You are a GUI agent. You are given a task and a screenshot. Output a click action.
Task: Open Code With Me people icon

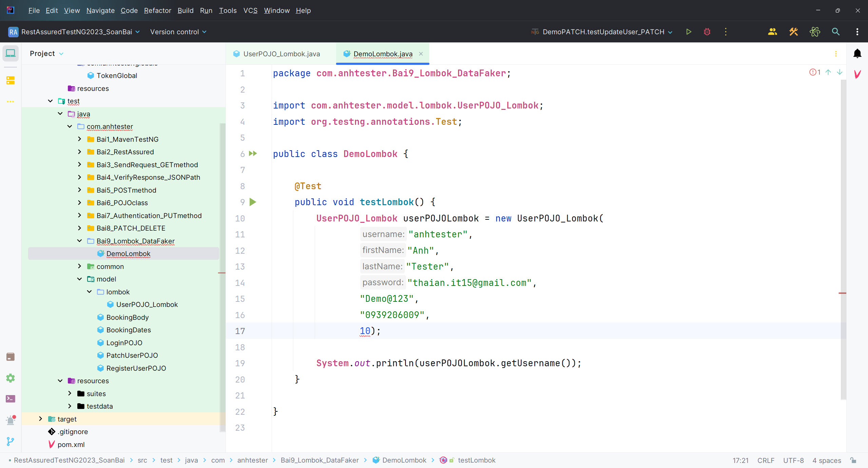[772, 32]
